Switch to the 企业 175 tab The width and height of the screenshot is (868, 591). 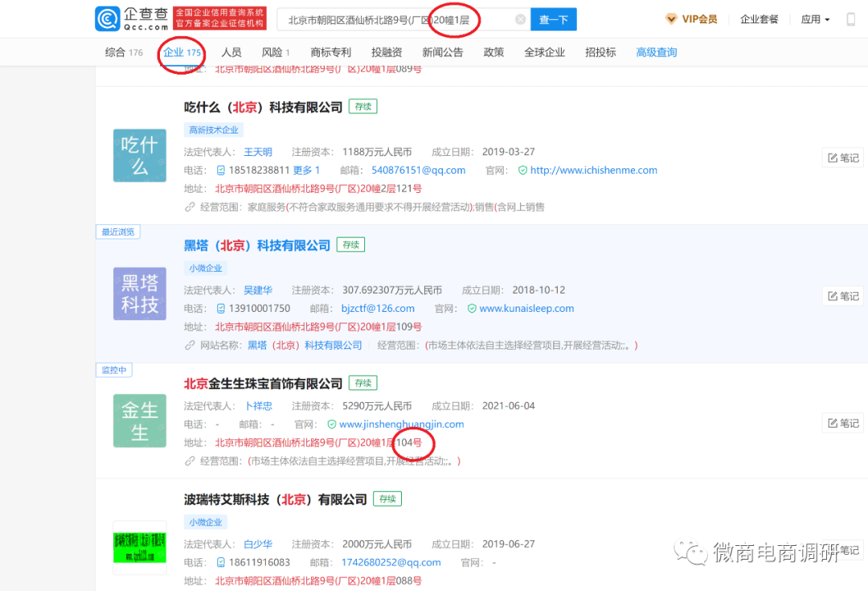181,51
